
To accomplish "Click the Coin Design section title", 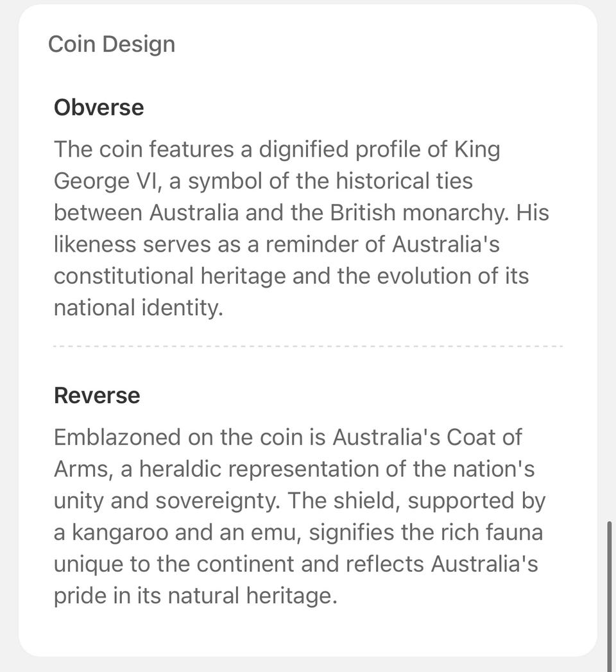I will tap(112, 44).
